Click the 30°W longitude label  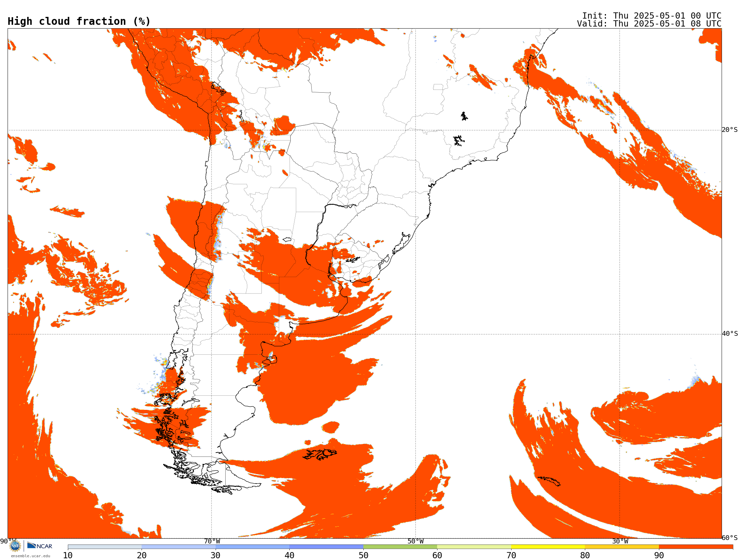pyautogui.click(x=620, y=541)
